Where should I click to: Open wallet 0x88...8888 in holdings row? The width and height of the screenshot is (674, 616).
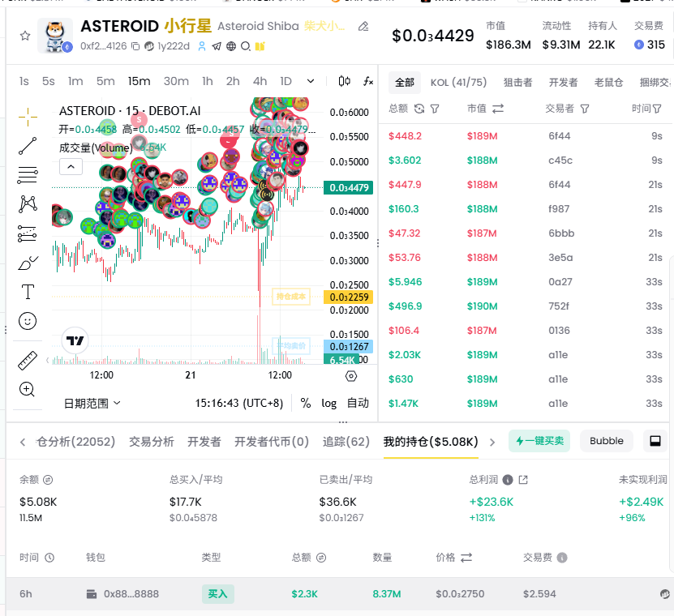pyautogui.click(x=131, y=593)
